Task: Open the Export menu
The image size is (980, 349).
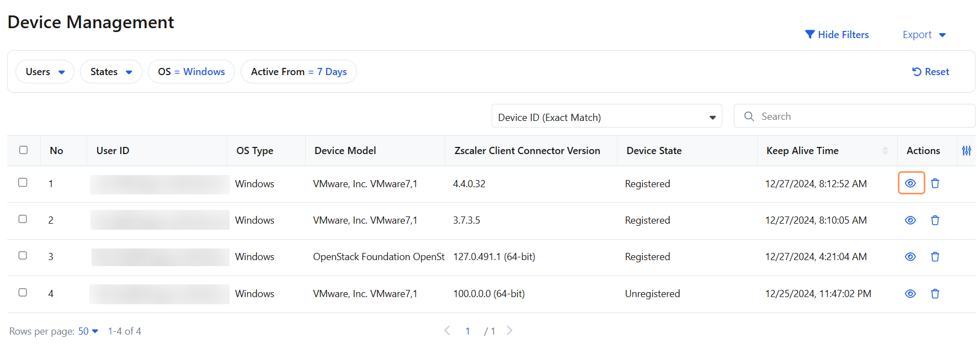Action: click(924, 35)
